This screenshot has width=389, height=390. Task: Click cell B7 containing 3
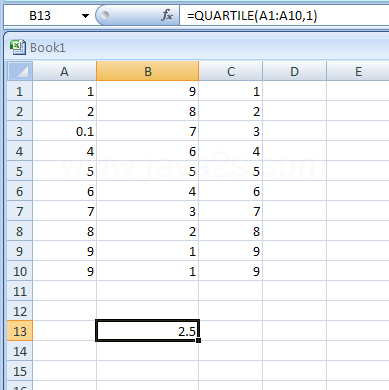pos(148,211)
